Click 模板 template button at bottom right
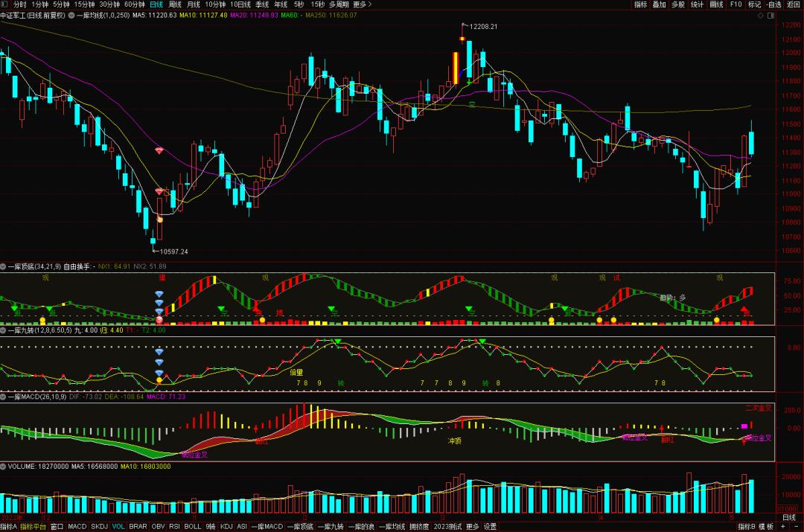Screen dimensions: 804x532 coord(766,526)
